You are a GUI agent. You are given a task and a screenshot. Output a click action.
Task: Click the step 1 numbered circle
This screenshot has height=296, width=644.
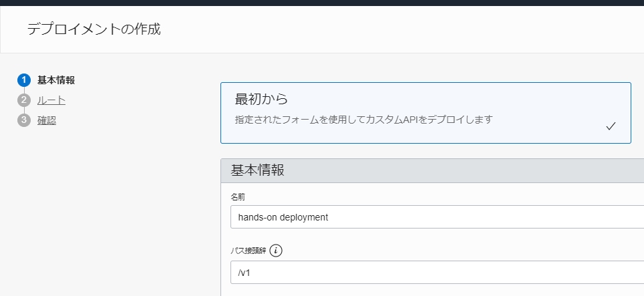[x=24, y=80]
